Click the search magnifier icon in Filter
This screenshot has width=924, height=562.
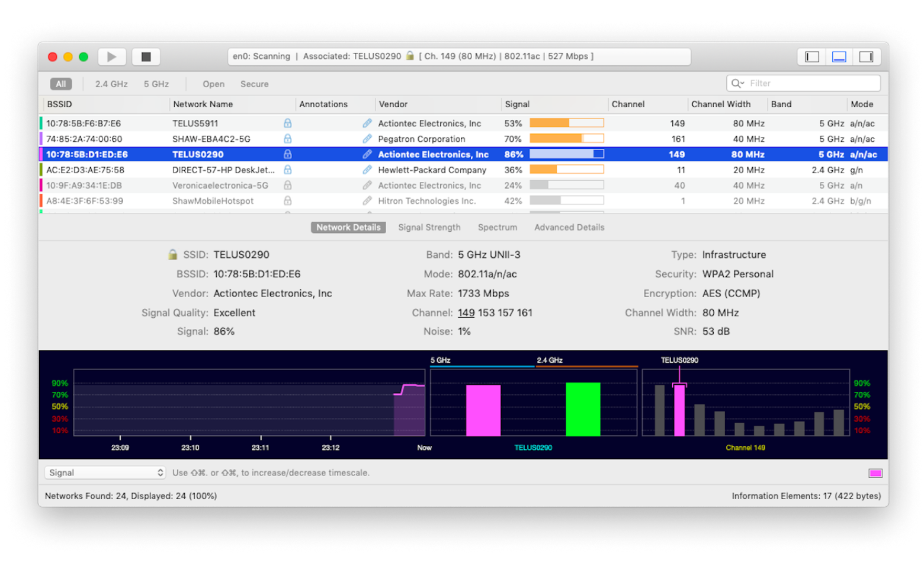pos(737,84)
